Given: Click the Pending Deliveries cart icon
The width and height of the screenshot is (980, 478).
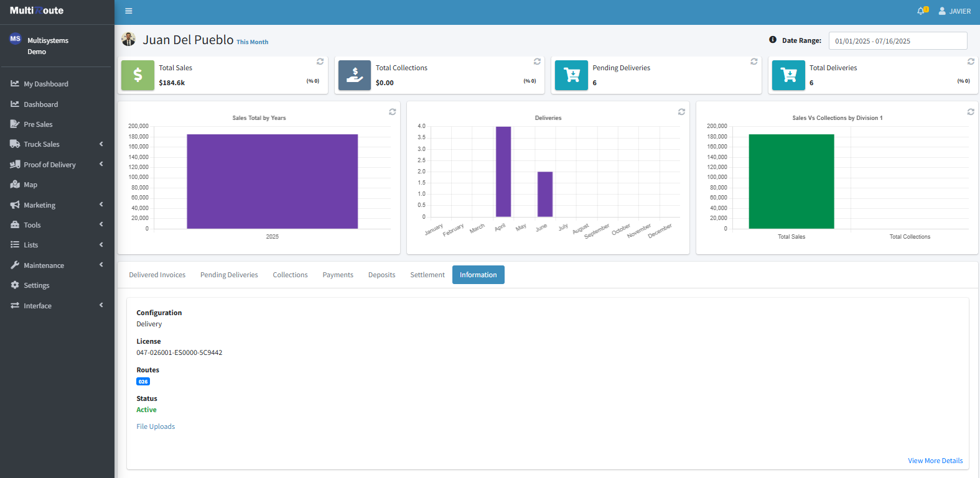Looking at the screenshot, I should pyautogui.click(x=571, y=76).
